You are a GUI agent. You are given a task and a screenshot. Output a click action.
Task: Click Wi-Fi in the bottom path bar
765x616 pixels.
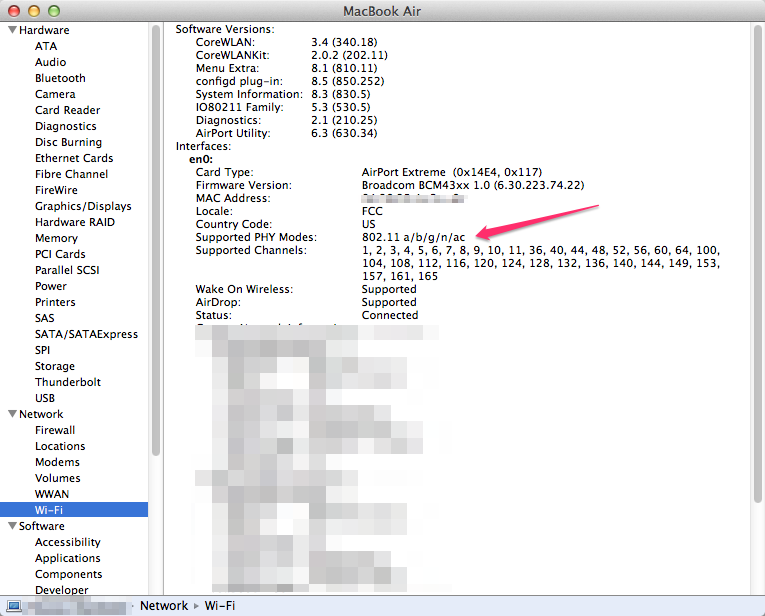220,606
